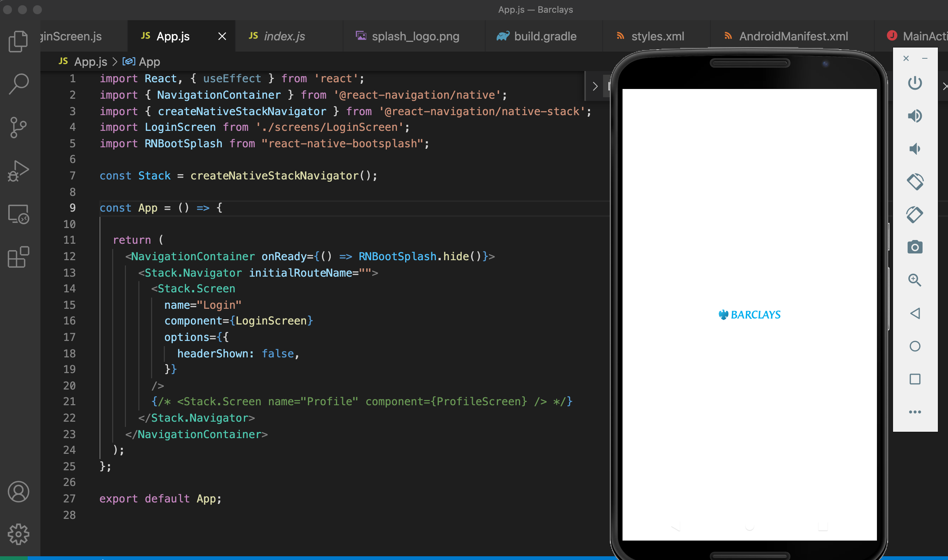
Task: Decrease the emulator volume
Action: click(x=915, y=148)
